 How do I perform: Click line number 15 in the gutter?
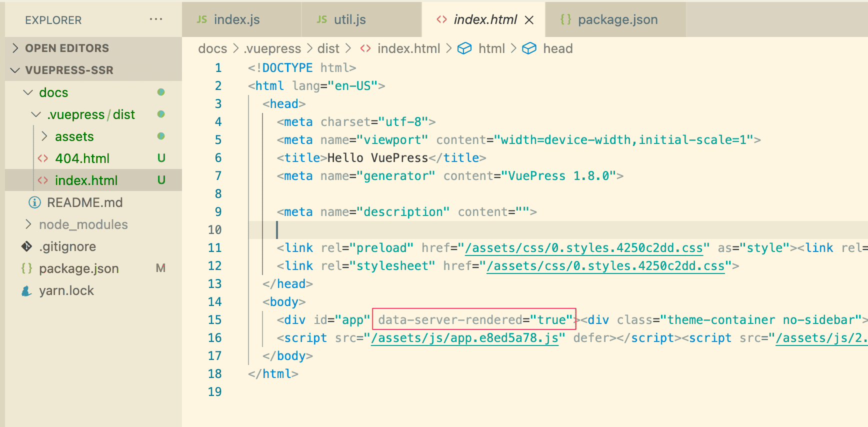(215, 320)
